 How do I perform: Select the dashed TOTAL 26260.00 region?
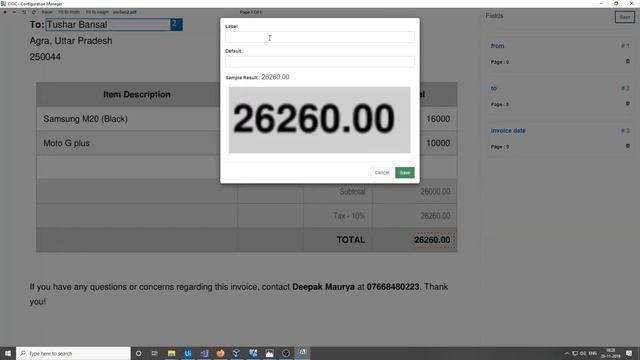coord(432,240)
